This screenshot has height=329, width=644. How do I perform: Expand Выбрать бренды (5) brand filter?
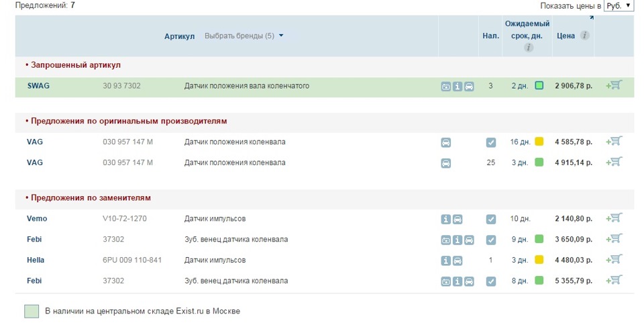click(x=244, y=36)
